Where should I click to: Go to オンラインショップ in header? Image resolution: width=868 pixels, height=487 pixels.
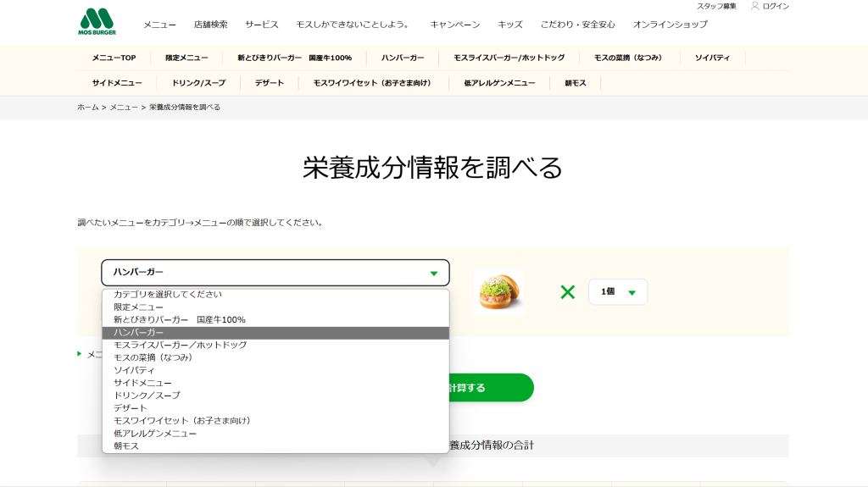tap(670, 25)
